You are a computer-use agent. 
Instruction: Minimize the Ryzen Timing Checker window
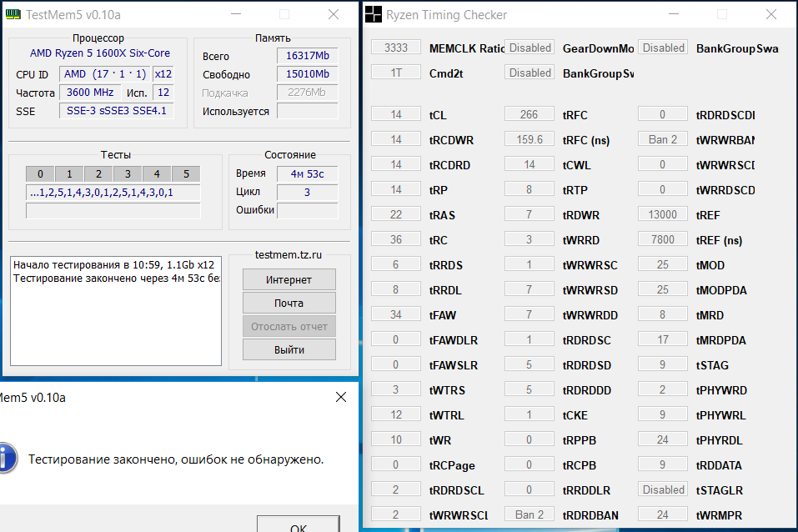pos(674,14)
